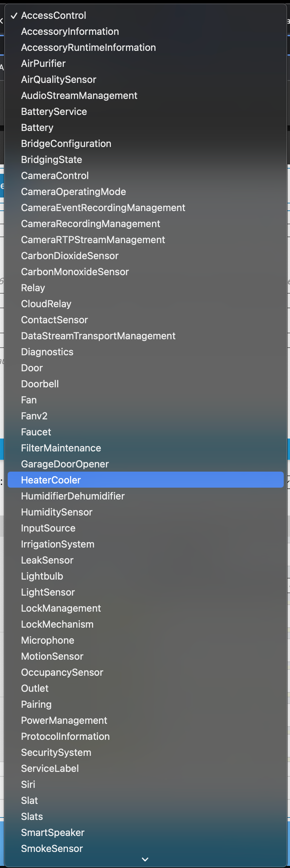The image size is (290, 868).
Task: Pick AirPurifier in the dropdown
Action: click(43, 63)
